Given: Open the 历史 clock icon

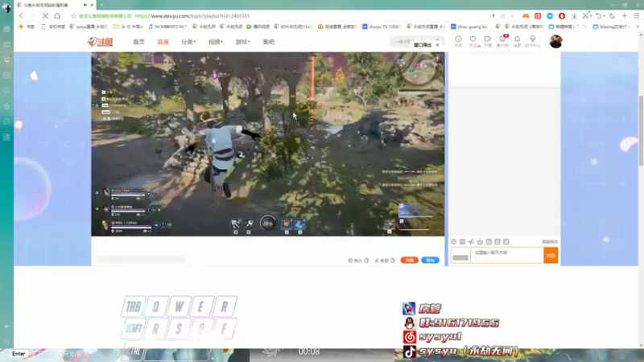Looking at the screenshot, I should point(458,41).
